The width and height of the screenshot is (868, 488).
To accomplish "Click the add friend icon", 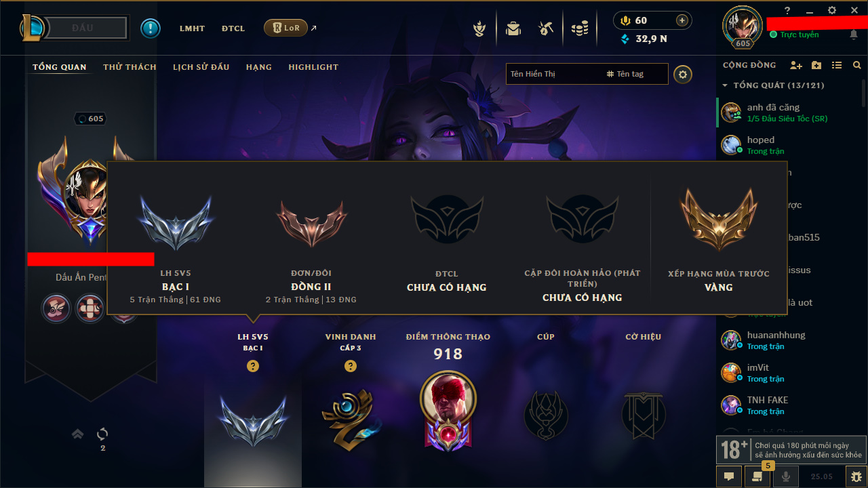I will pos(796,65).
